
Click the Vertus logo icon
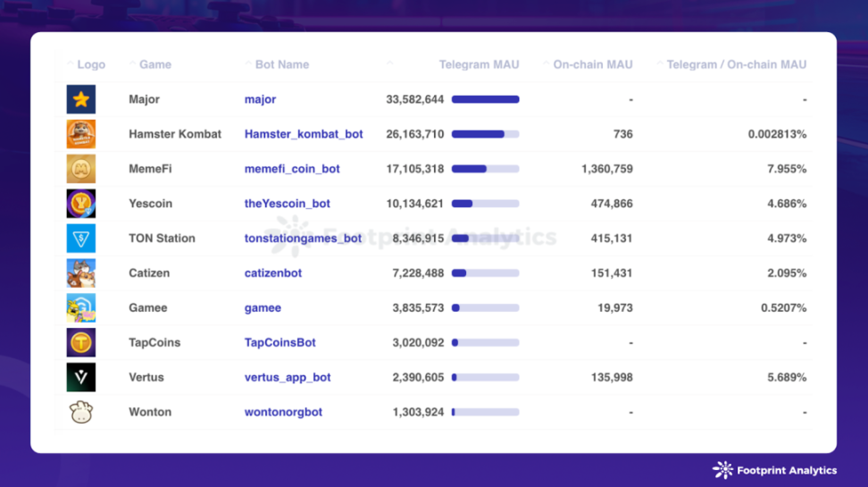(x=81, y=377)
